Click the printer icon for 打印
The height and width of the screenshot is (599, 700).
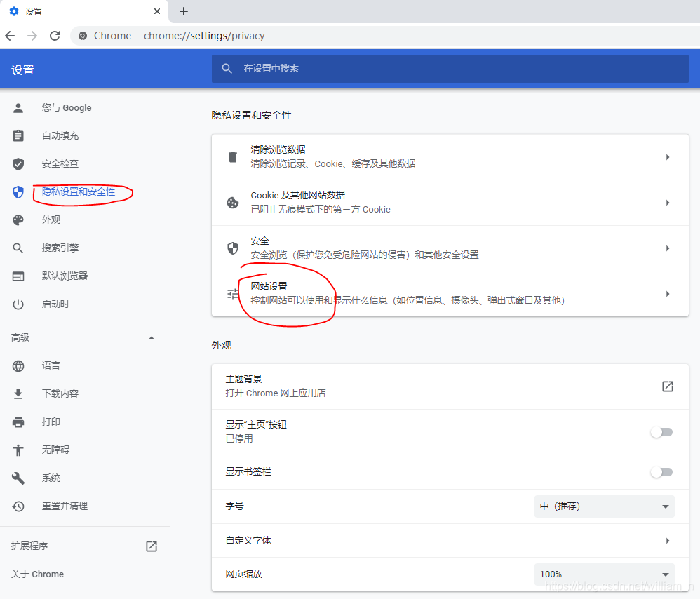(x=18, y=422)
